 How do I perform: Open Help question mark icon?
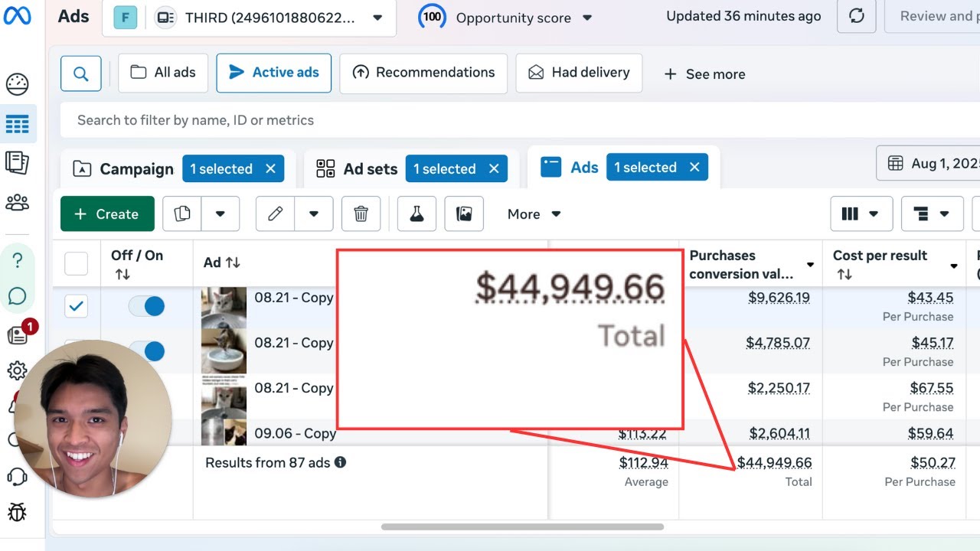(17, 260)
